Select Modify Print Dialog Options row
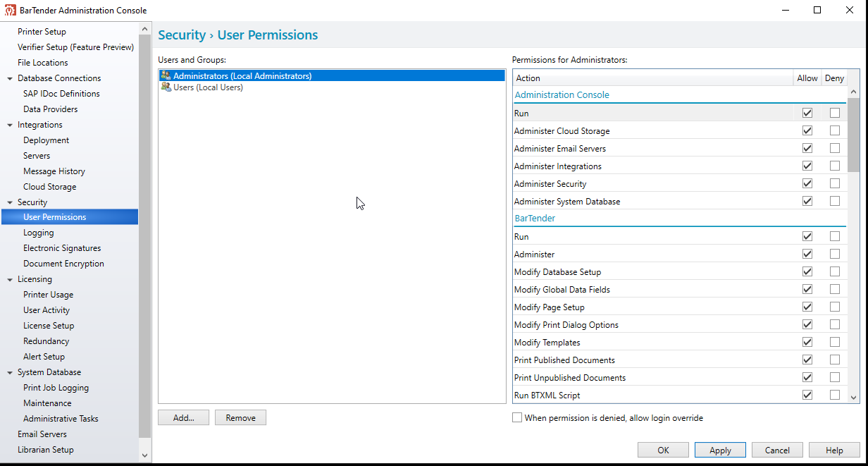The image size is (868, 466). tap(680, 324)
